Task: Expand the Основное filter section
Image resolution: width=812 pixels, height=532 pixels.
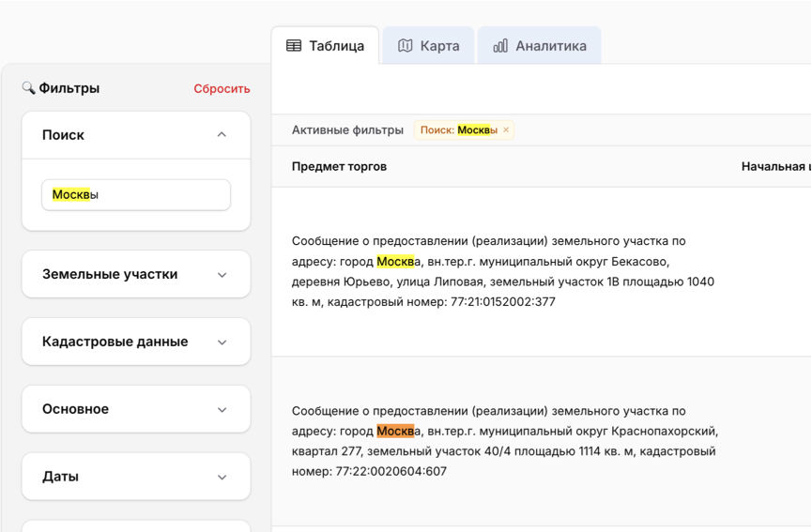Action: [x=222, y=410]
